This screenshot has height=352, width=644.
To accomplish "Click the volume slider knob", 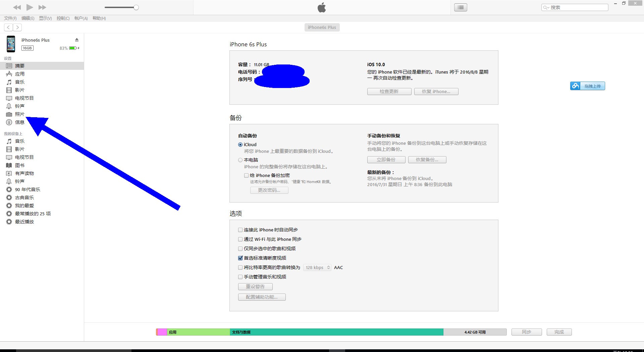I will 136,7.
